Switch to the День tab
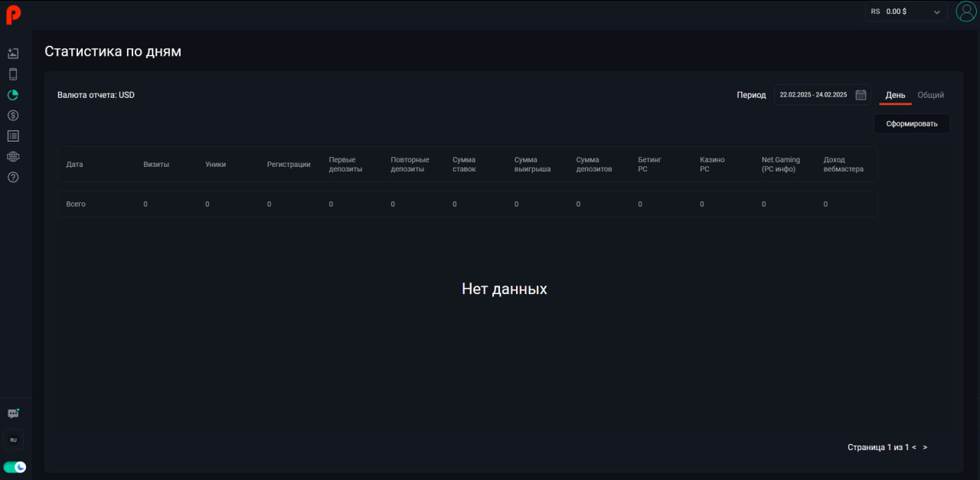The height and width of the screenshot is (480, 980). point(895,95)
